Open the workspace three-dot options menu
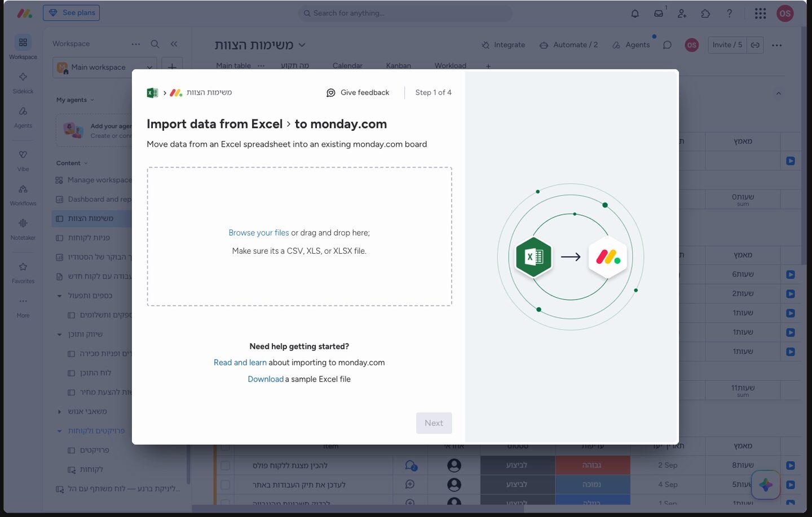The image size is (812, 517). [x=136, y=44]
